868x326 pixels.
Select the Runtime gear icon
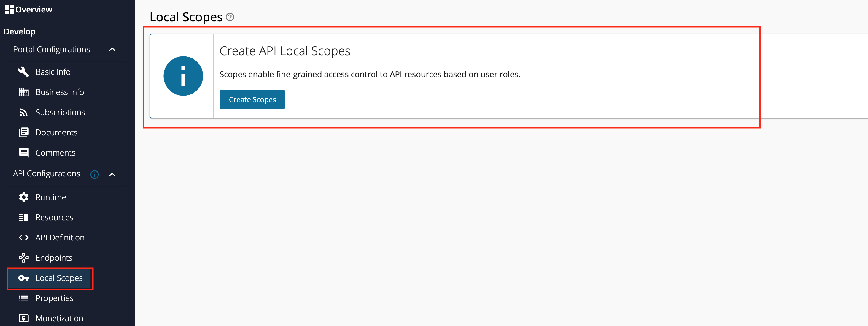coord(24,197)
